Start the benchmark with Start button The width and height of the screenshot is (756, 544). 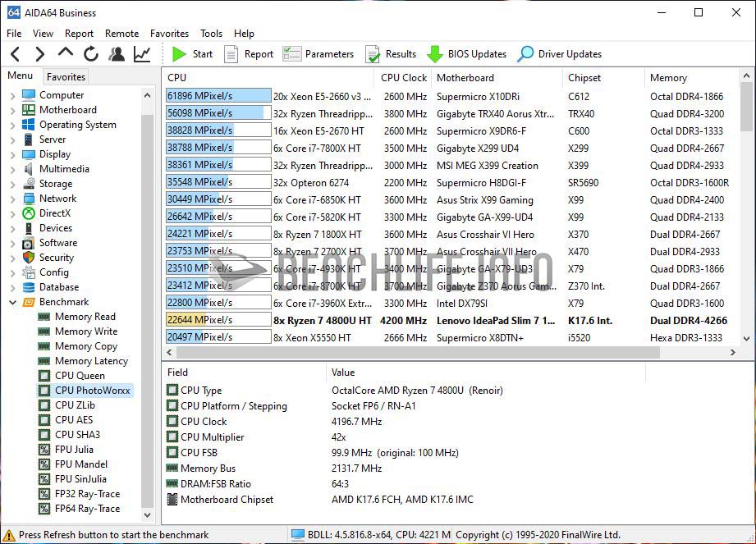[192, 54]
